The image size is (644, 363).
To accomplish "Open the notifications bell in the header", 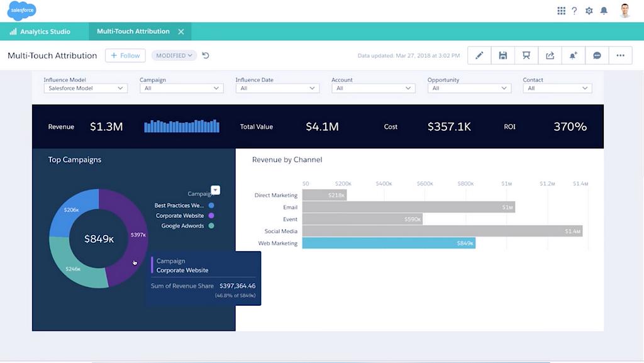I will (604, 11).
